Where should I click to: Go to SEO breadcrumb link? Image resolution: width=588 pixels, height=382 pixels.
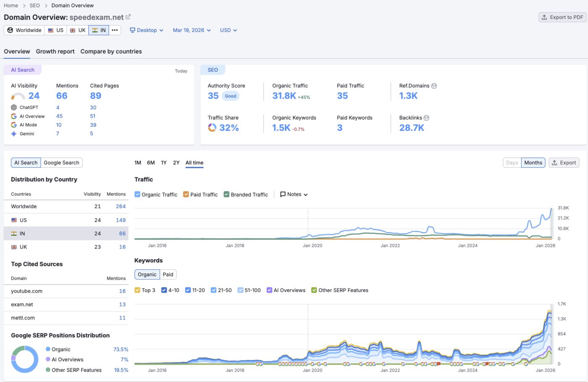pyautogui.click(x=34, y=5)
